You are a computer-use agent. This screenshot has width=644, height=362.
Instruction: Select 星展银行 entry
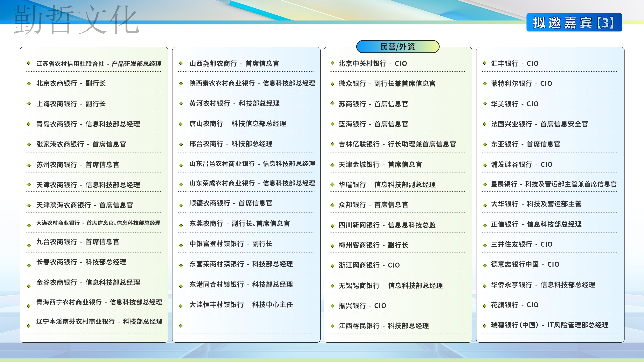(554, 184)
